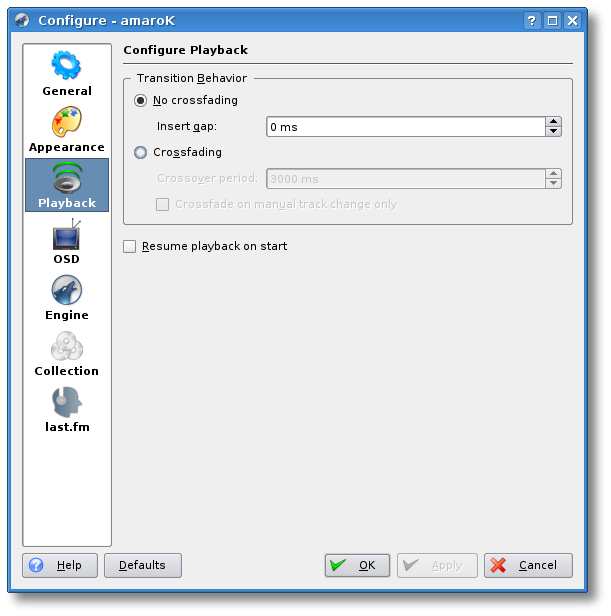Open the OSD television icon
The image size is (611, 616).
66,236
